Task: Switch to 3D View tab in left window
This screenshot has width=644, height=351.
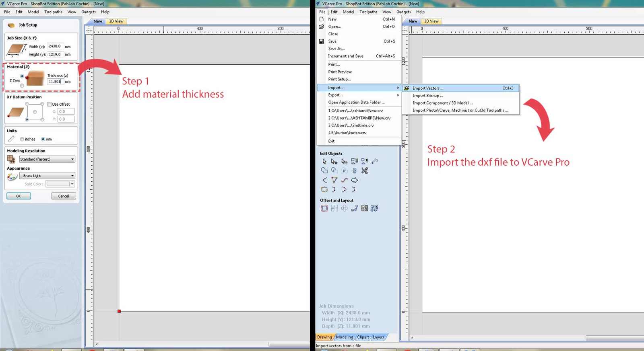Action: tap(116, 21)
